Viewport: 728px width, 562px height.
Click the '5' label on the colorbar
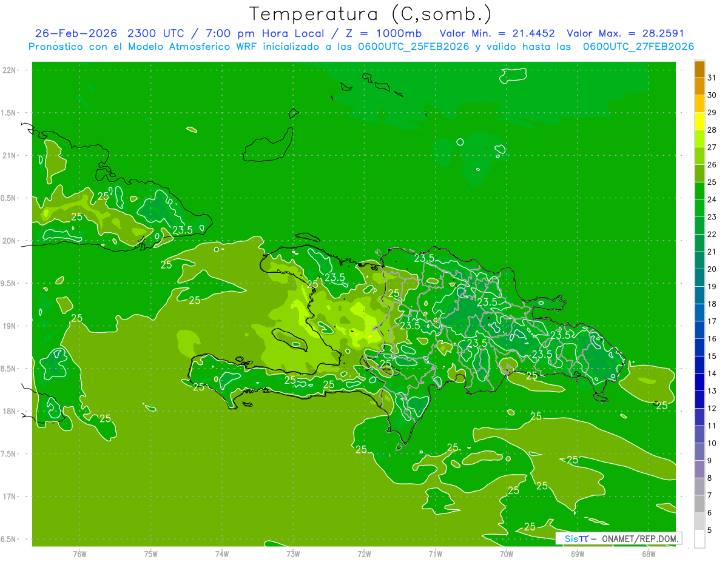(x=709, y=530)
